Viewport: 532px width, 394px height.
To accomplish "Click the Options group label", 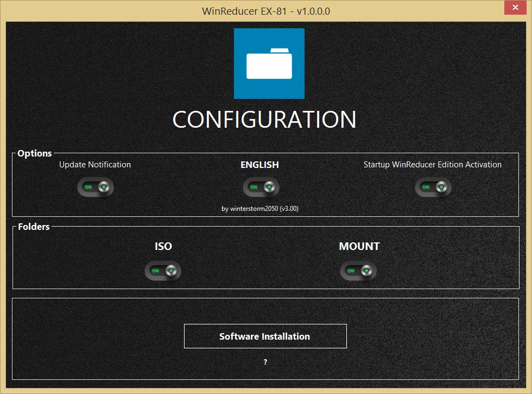I will coord(35,153).
